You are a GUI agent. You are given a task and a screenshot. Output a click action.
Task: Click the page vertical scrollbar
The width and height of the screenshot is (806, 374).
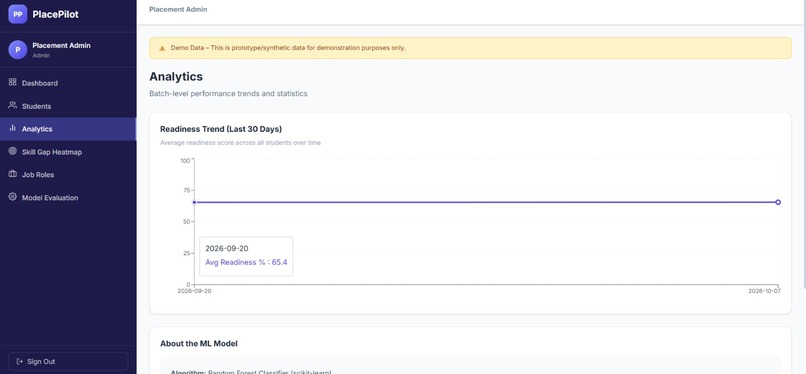(x=804, y=144)
